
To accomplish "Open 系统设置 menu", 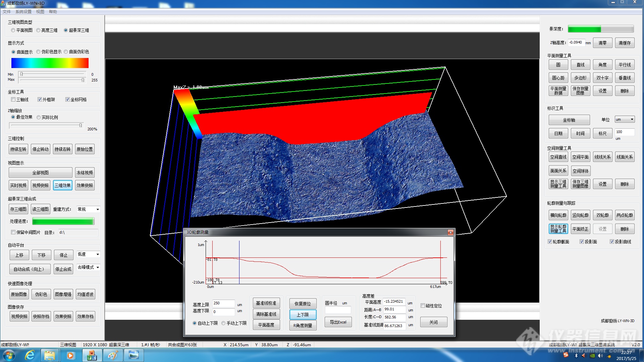I will coord(23,12).
